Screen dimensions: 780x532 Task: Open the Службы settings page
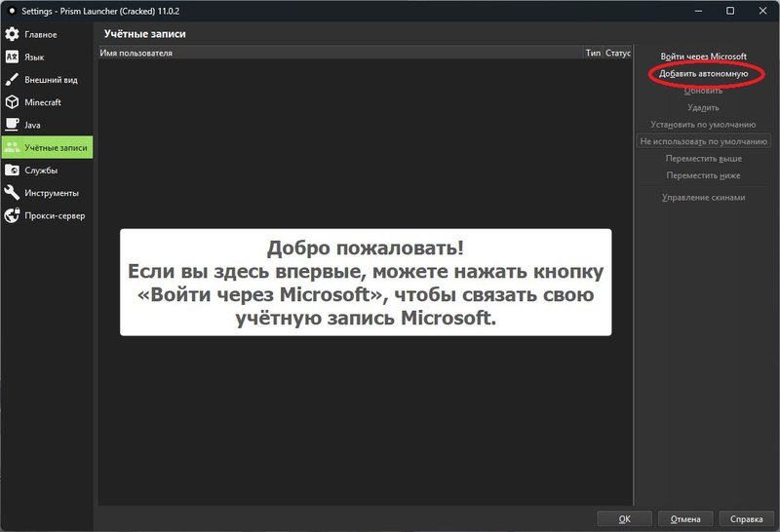point(47,171)
